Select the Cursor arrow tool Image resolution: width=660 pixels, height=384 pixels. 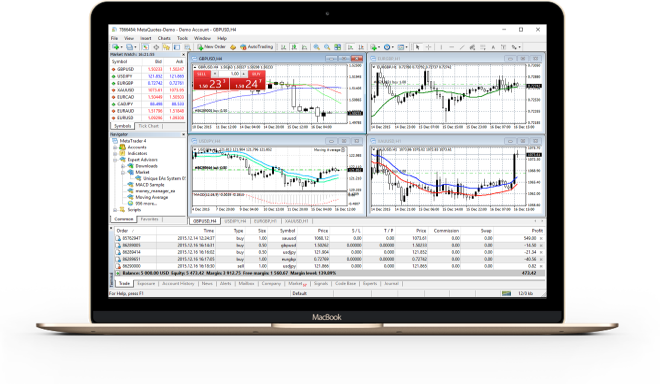pos(418,47)
